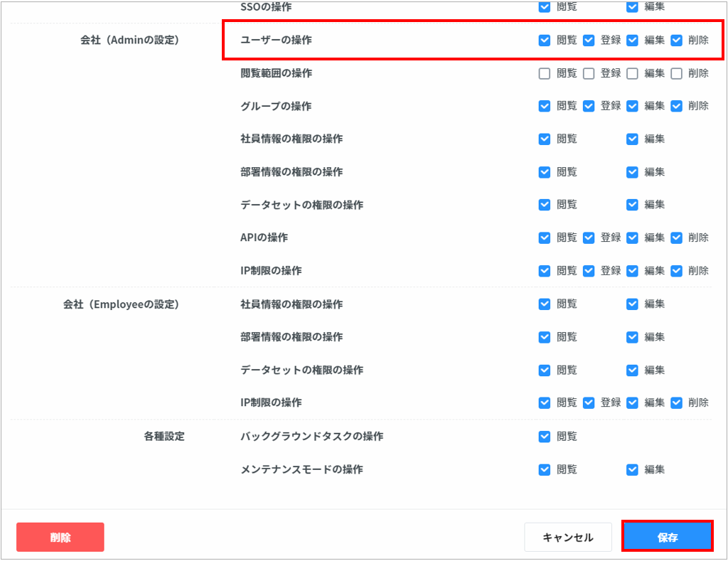Click the blue 保存 button
This screenshot has height=561, width=728.
pos(667,537)
